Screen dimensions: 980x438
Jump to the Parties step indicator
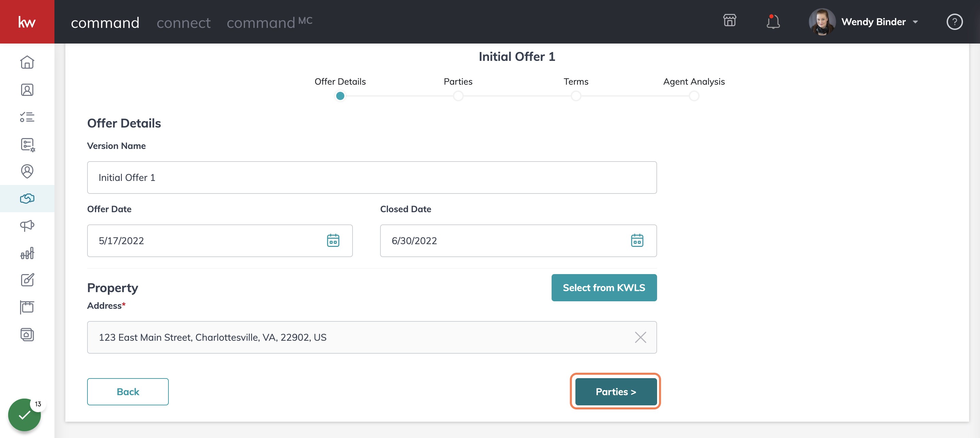[458, 96]
